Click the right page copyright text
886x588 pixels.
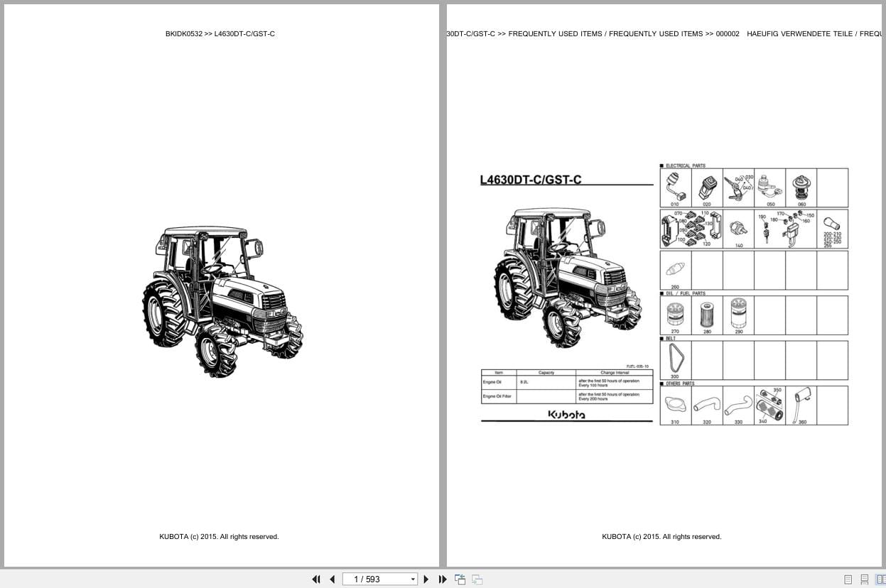[x=661, y=537]
